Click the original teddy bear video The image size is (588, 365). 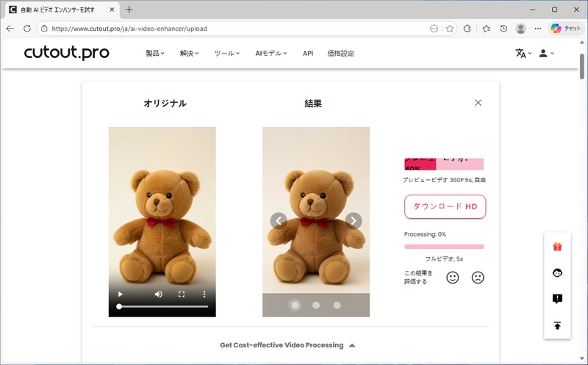click(162, 222)
